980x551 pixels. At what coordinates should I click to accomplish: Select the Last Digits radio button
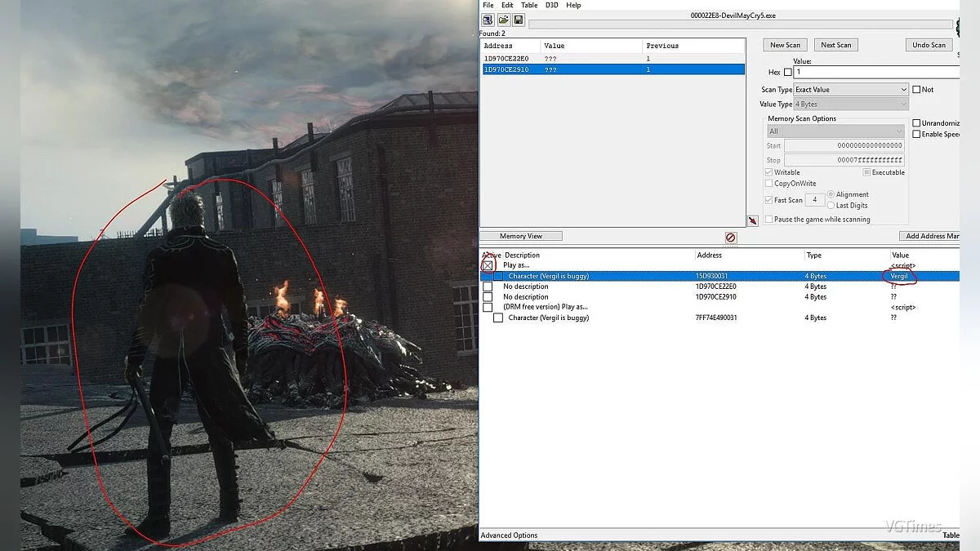tap(831, 206)
